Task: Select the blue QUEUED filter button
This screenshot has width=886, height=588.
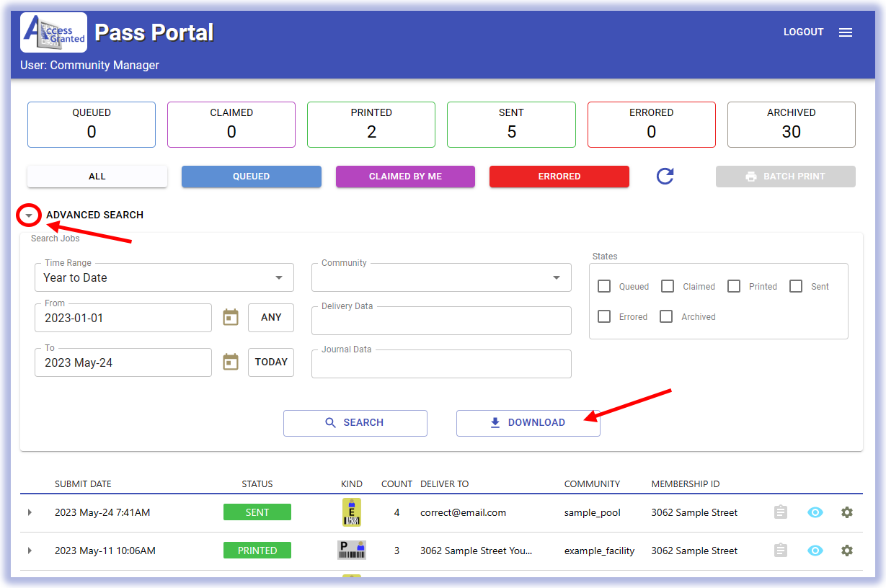Action: coord(252,177)
